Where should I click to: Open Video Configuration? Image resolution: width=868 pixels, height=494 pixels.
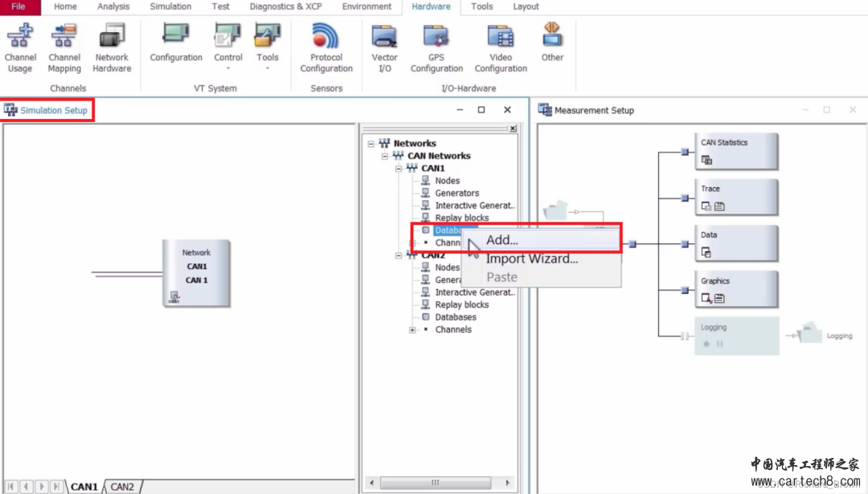[x=501, y=48]
